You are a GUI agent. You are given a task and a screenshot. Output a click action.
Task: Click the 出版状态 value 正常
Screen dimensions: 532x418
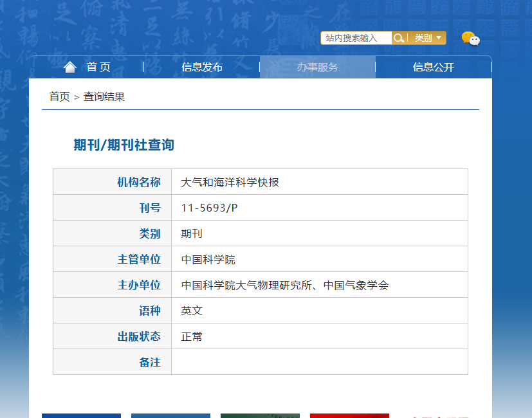coord(192,336)
